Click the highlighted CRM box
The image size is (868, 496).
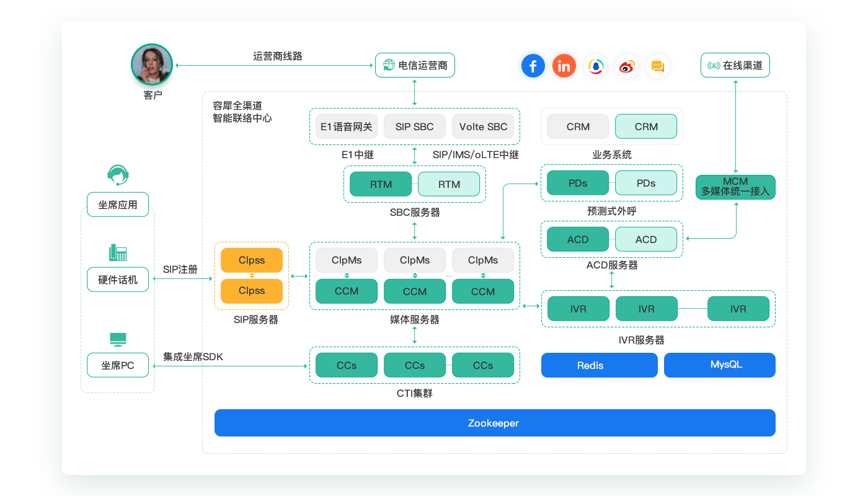[646, 126]
